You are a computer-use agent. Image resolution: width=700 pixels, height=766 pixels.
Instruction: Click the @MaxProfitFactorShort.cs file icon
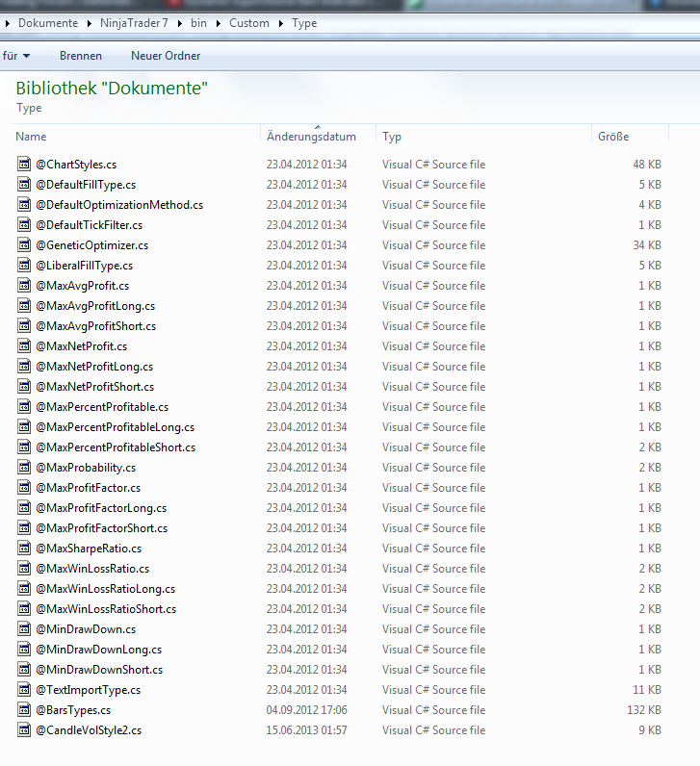pos(24,528)
